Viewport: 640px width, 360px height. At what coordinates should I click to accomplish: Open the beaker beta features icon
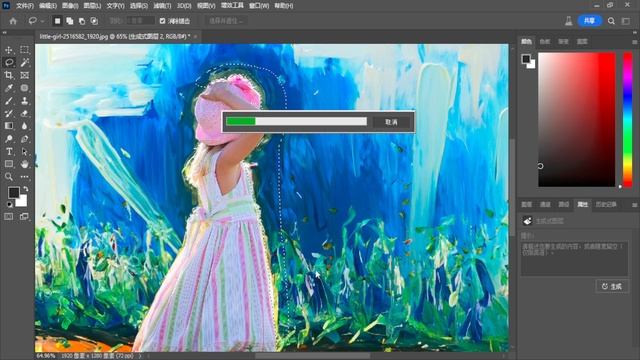(569, 21)
